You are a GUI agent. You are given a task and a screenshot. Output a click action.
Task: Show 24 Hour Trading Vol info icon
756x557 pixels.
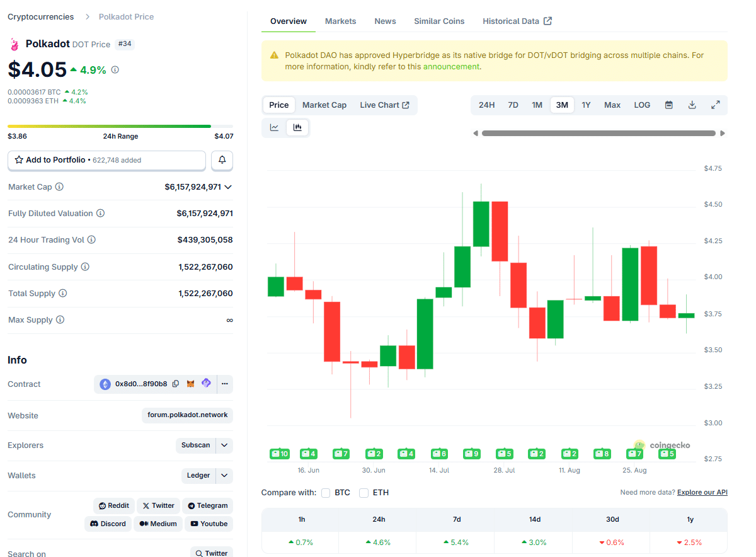pos(91,240)
